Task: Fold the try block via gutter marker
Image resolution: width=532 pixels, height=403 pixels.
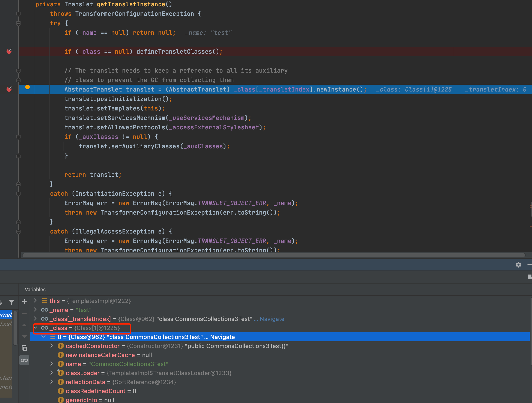Action: point(18,23)
